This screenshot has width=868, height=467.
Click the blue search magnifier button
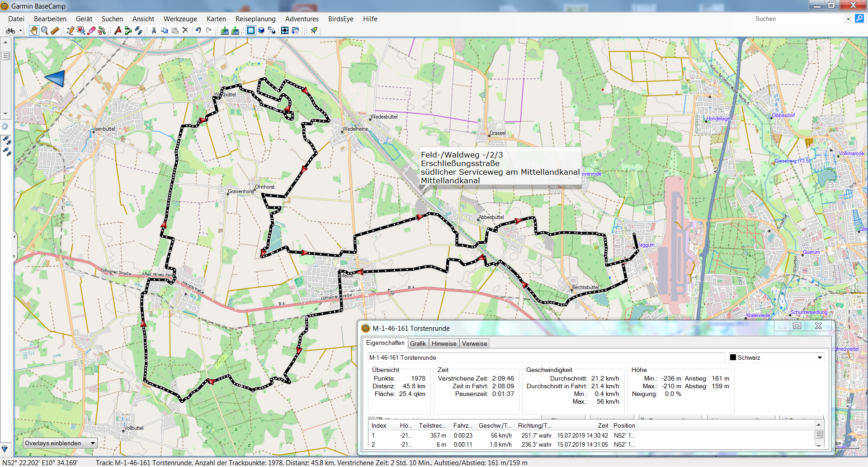859,19
